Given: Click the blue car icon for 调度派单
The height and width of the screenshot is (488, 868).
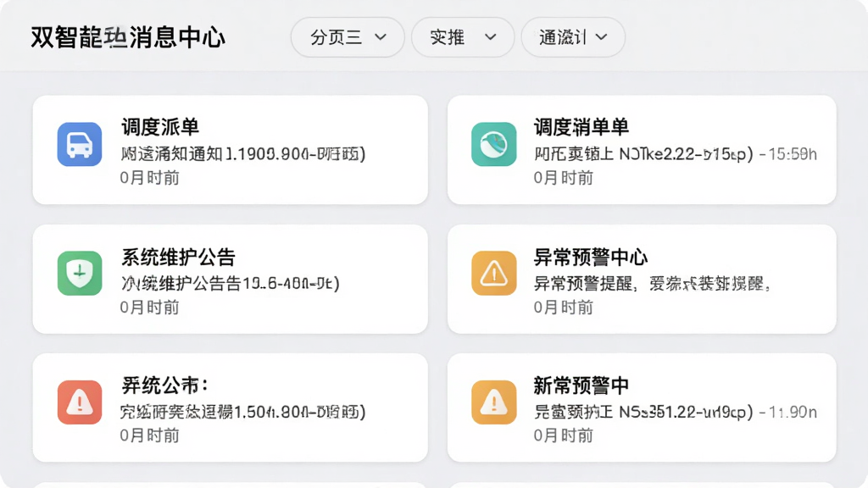Looking at the screenshot, I should tap(80, 144).
